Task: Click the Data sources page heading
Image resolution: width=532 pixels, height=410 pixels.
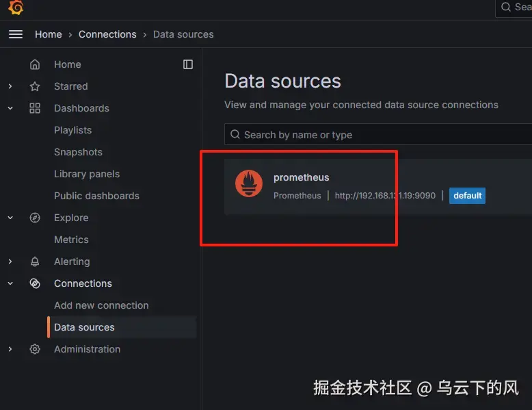Action: pos(283,81)
